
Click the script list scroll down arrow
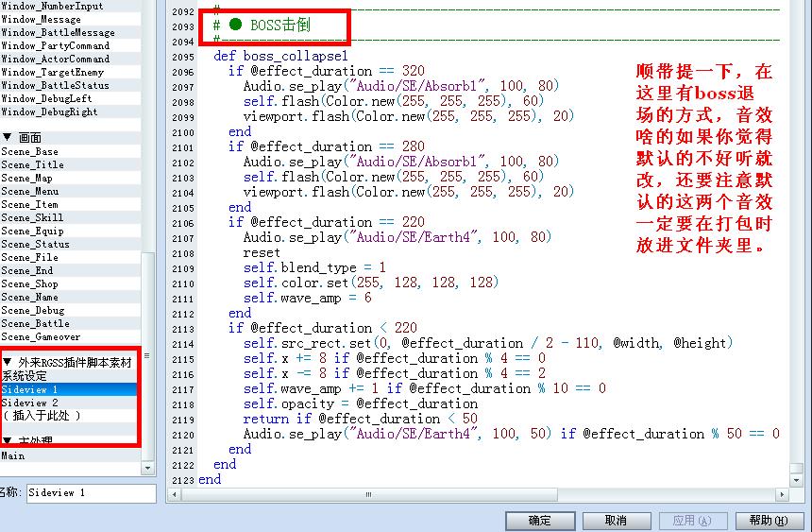pos(147,468)
